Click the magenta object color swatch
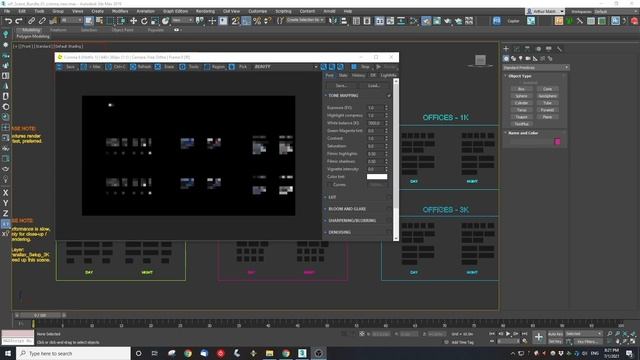 pos(557,141)
